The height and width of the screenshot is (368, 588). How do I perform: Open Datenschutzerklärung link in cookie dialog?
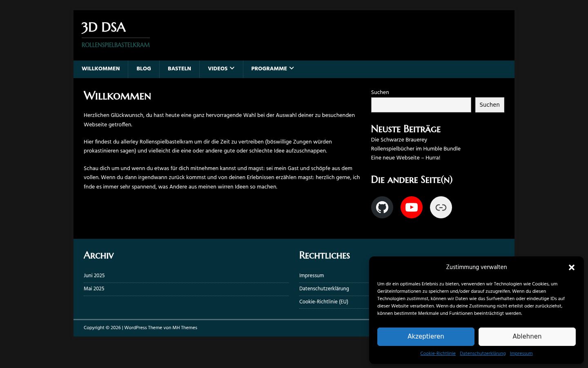coord(483,354)
